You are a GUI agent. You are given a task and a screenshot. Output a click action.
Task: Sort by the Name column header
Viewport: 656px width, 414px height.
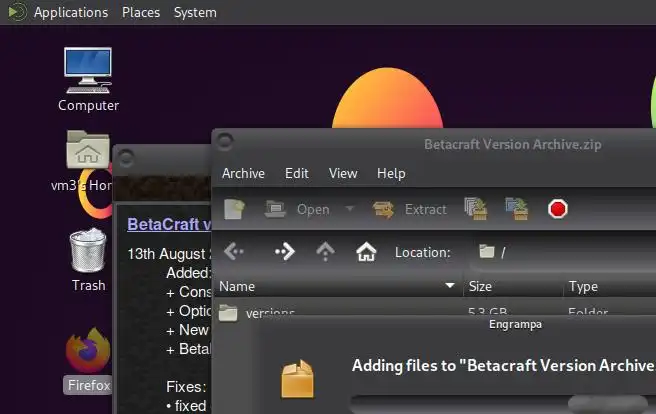pyautogui.click(x=337, y=286)
